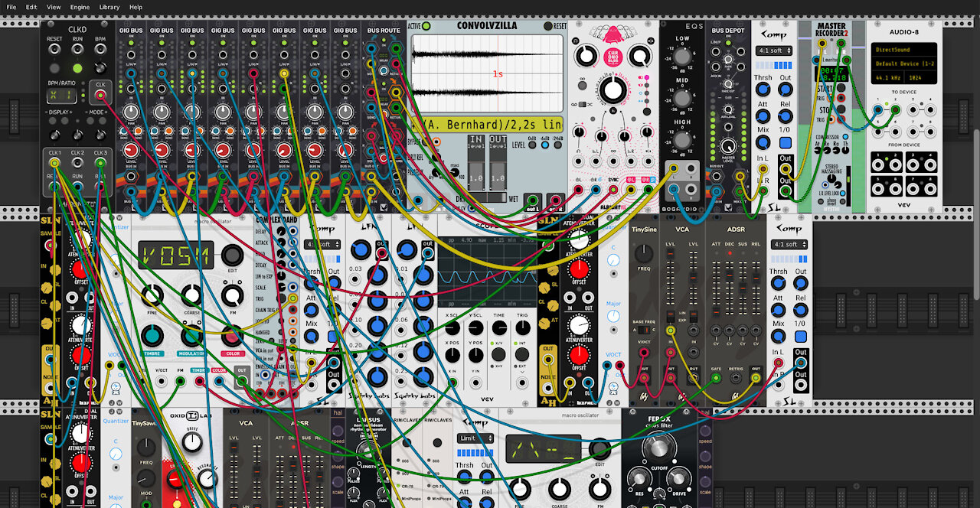Click the START button on Master Recorder 2

click(841, 86)
